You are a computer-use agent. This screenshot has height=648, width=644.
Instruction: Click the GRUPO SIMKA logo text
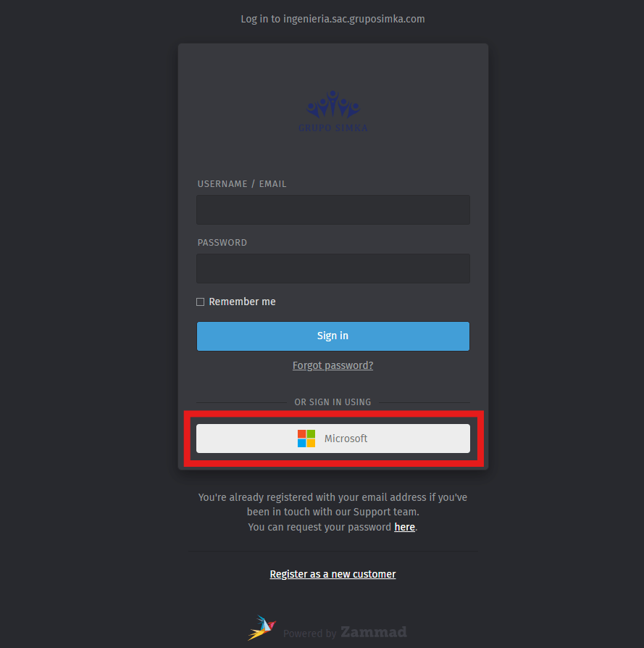[x=333, y=128]
